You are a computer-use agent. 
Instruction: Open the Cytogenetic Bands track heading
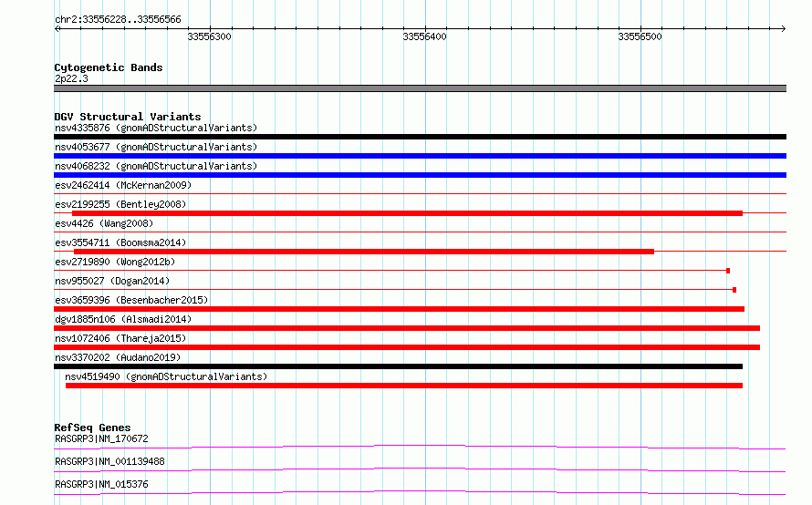point(109,67)
